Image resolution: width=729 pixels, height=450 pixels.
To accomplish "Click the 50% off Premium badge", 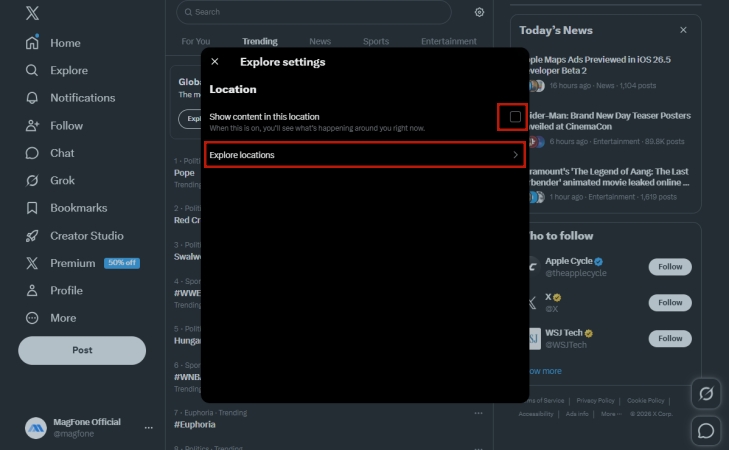I will click(122, 263).
